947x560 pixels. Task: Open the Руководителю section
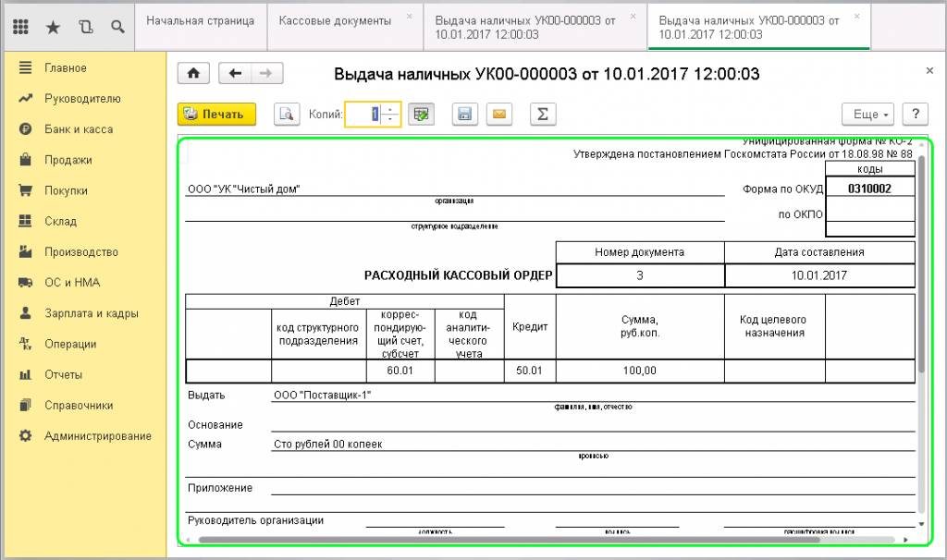pos(82,98)
